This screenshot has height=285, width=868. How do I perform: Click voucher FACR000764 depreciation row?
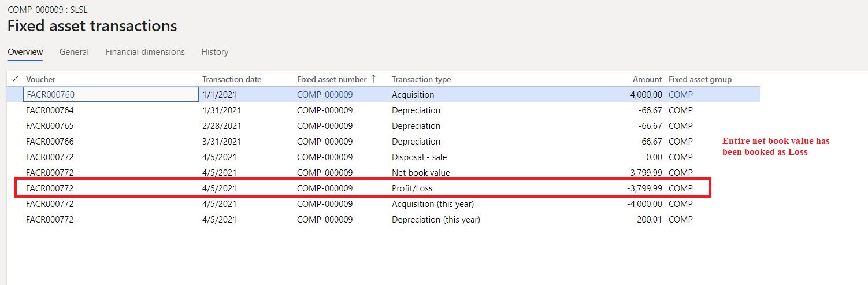(x=50, y=110)
